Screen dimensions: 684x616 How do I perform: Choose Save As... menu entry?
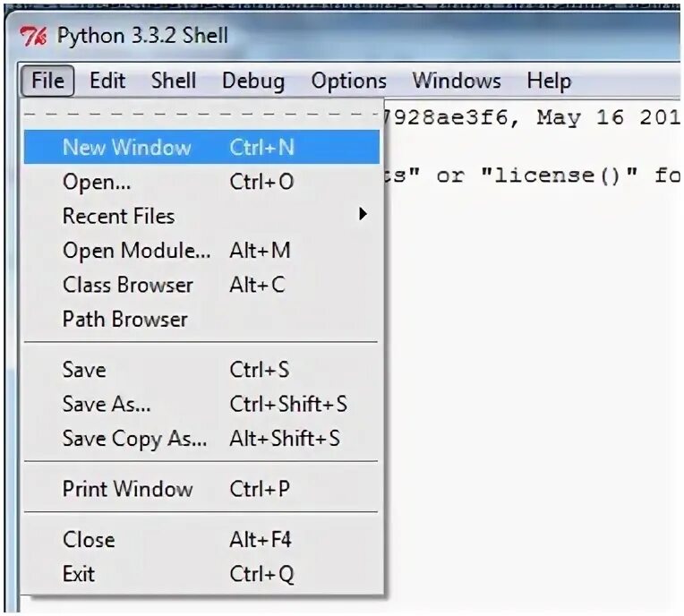[x=201, y=404]
